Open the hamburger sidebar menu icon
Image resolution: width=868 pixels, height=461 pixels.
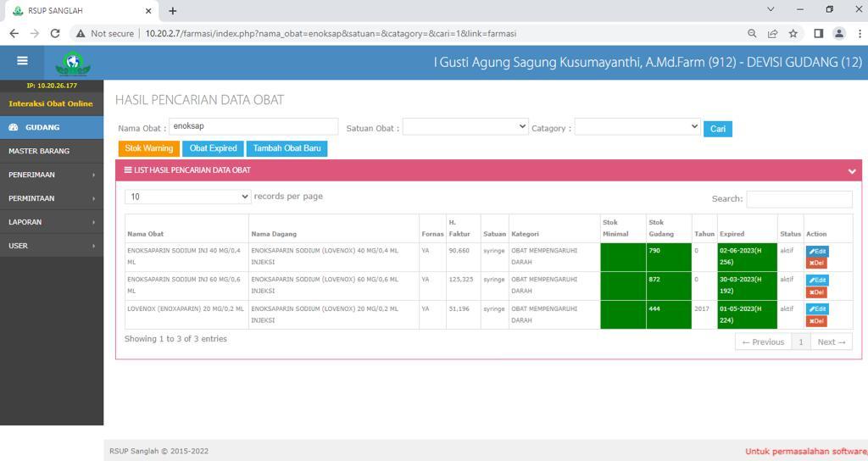[22, 61]
